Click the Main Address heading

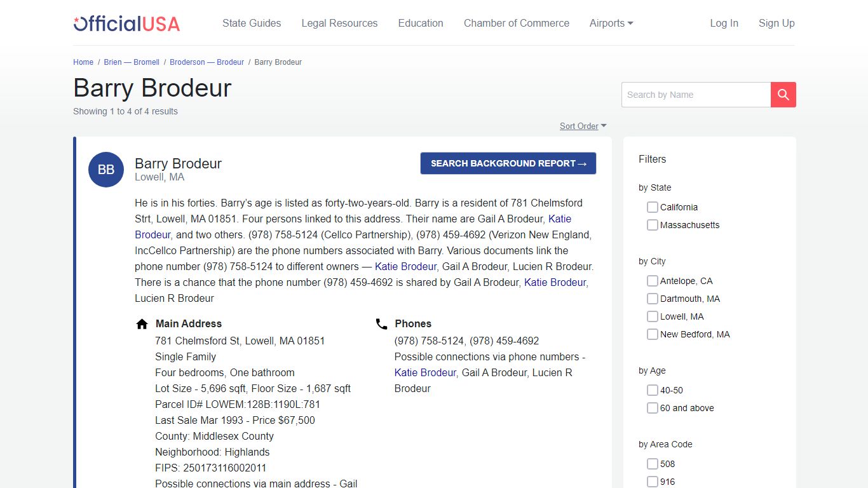tap(189, 323)
